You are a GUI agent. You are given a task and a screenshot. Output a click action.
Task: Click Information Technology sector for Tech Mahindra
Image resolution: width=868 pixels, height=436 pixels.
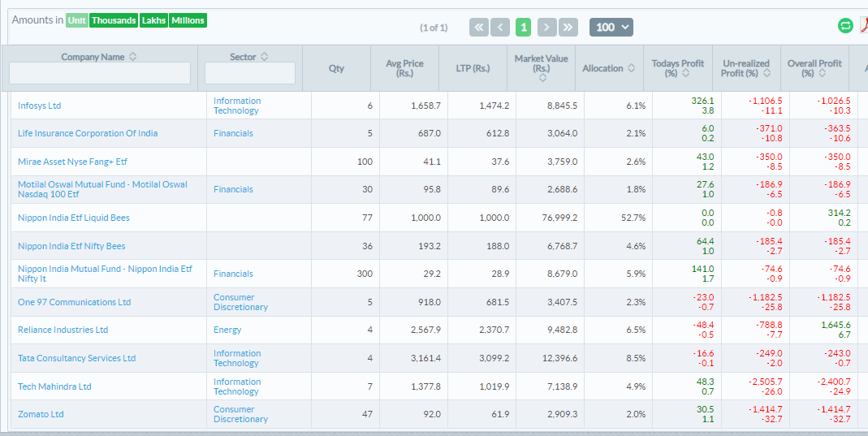[237, 386]
